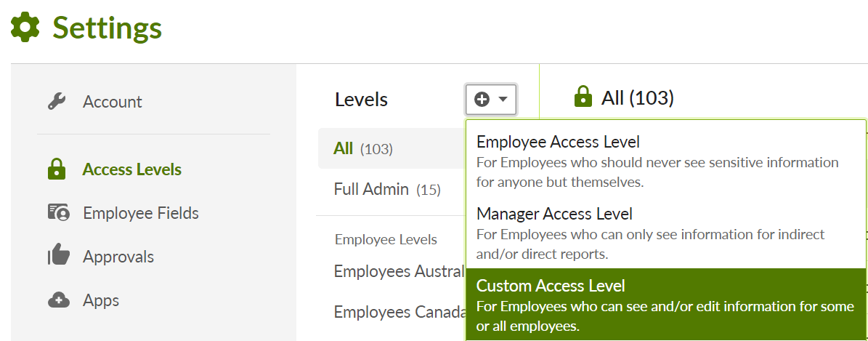Image resolution: width=868 pixels, height=341 pixels.
Task: Open Account settings
Action: (x=113, y=102)
